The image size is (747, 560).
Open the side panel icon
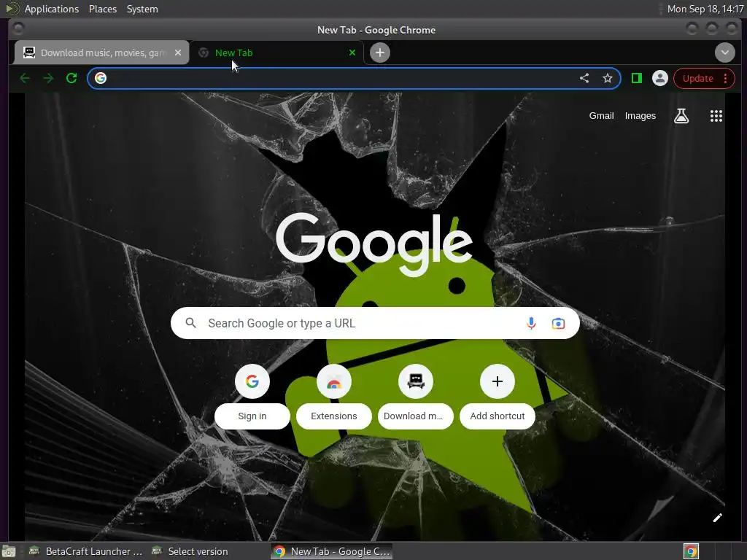tap(636, 78)
